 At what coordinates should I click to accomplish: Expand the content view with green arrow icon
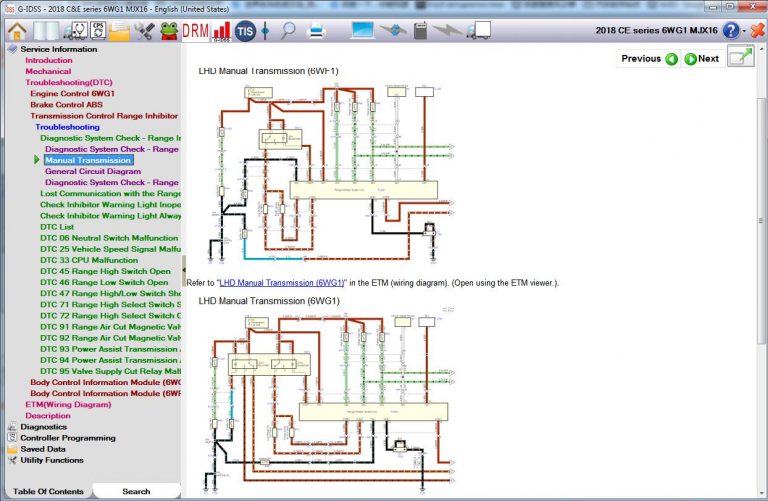(x=740, y=58)
